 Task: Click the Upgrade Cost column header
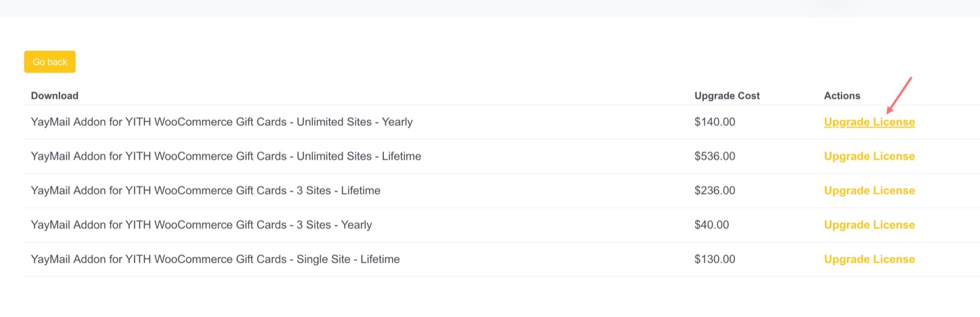pyautogui.click(x=727, y=95)
